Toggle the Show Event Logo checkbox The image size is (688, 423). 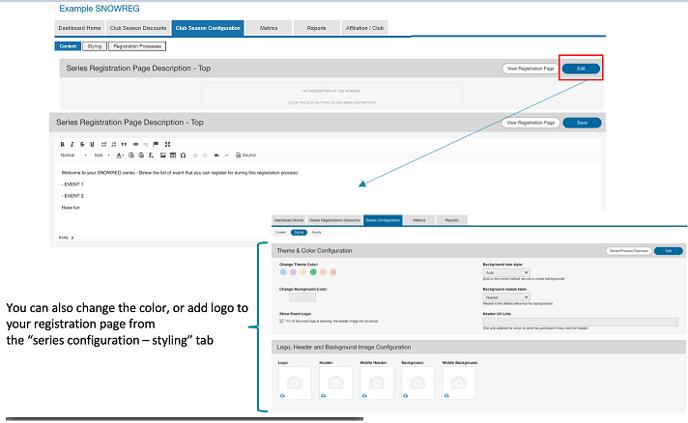tap(283, 321)
